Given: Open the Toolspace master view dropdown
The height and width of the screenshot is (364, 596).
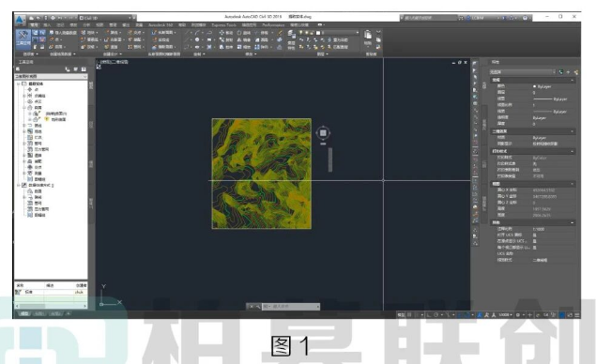Looking at the screenshot, I should (x=51, y=76).
